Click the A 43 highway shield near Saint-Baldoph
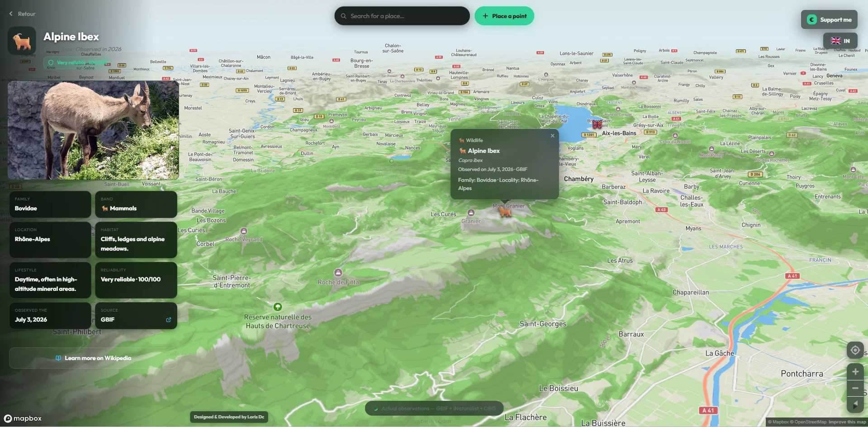868x427 pixels. 661,210
